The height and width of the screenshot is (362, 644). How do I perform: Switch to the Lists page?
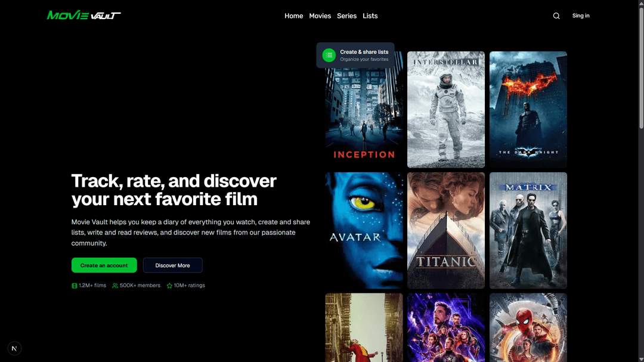(370, 16)
